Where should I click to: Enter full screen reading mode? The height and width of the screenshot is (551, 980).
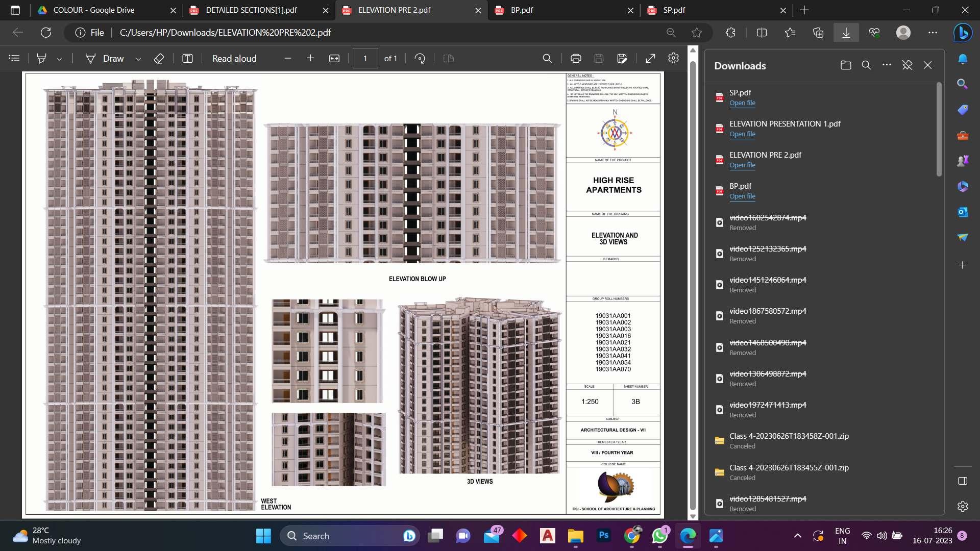coord(650,58)
